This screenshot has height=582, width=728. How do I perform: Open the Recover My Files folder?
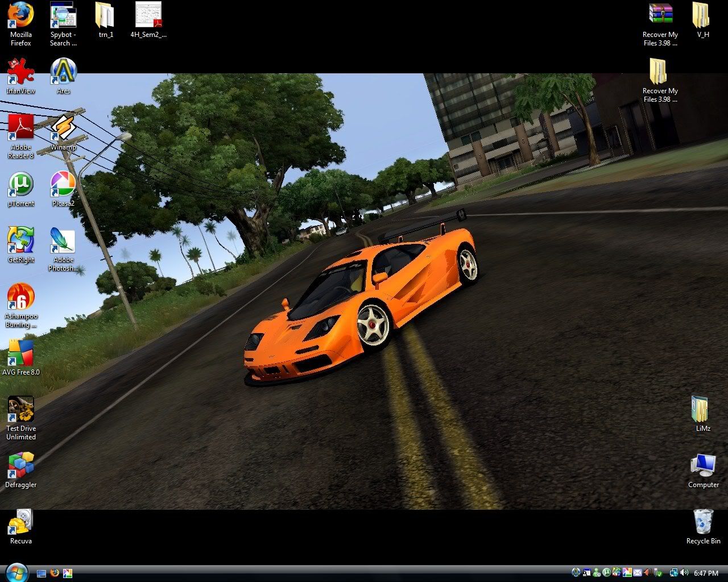660,80
